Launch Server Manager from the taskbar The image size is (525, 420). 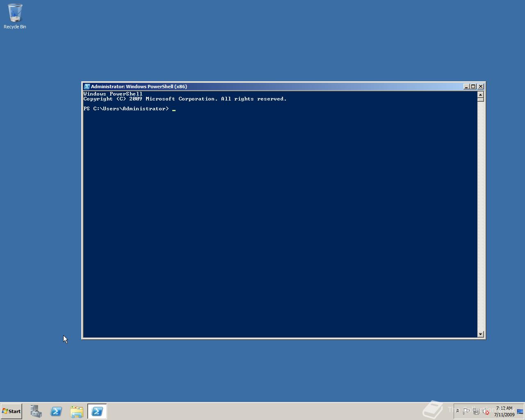(36, 411)
